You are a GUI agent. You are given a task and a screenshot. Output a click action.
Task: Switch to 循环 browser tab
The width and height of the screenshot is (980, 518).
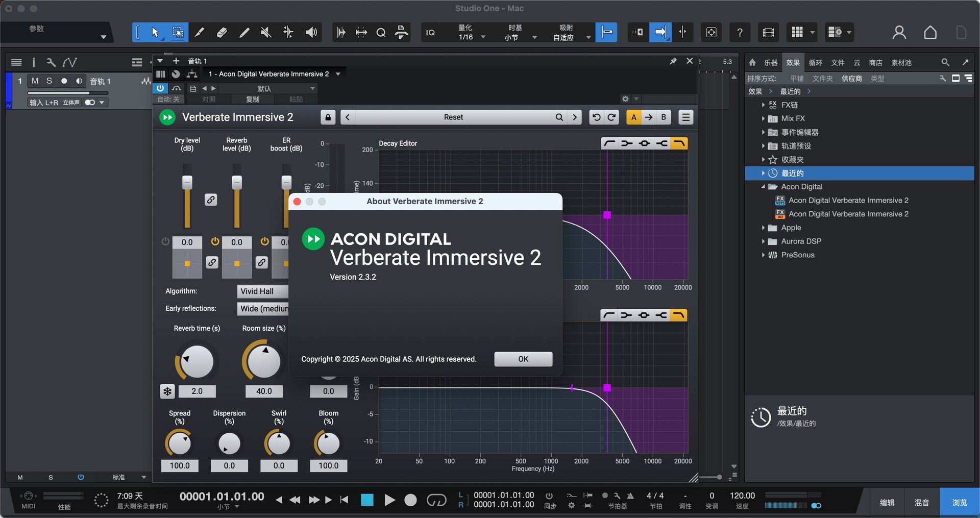[x=815, y=63]
